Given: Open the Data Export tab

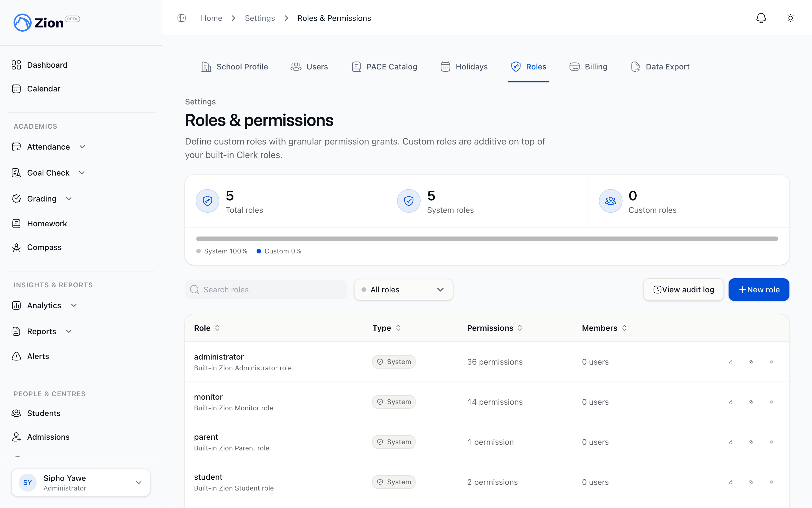Looking at the screenshot, I should [660, 67].
